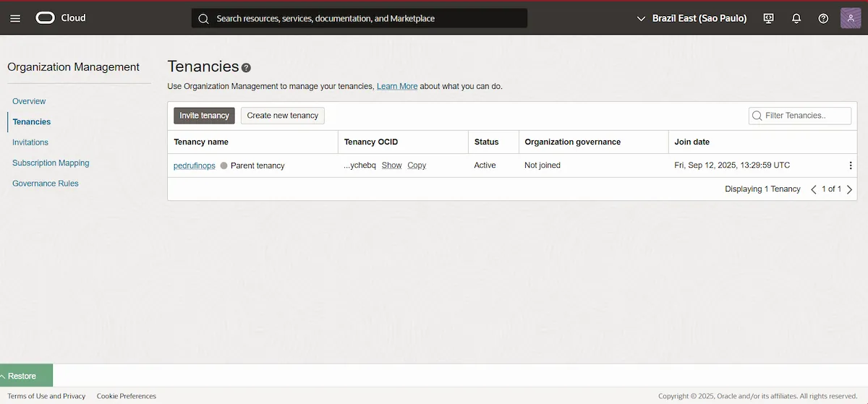Show the full tenancy OCID
This screenshot has height=404, width=868.
pos(391,166)
